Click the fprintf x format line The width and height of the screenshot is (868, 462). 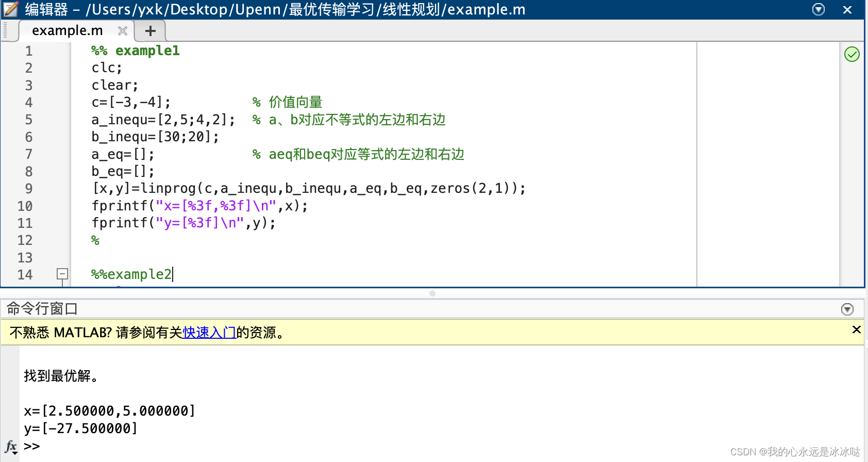[199, 206]
